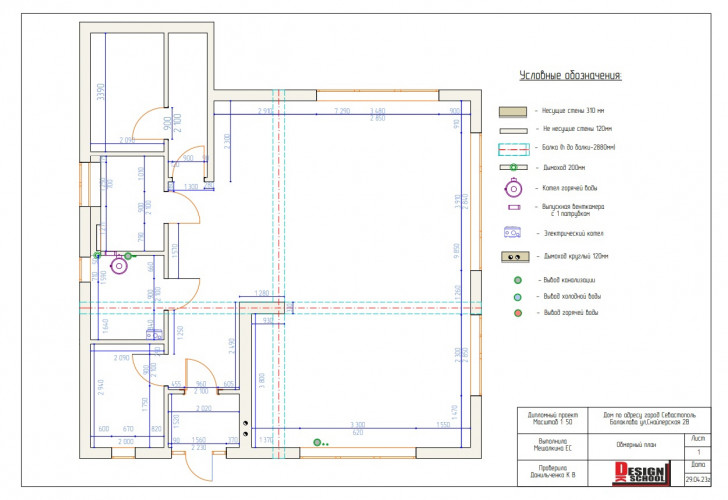The height and width of the screenshot is (500, 728).
Task: Click the beam (Балка) dashed legend symbol
Action: [x=514, y=148]
